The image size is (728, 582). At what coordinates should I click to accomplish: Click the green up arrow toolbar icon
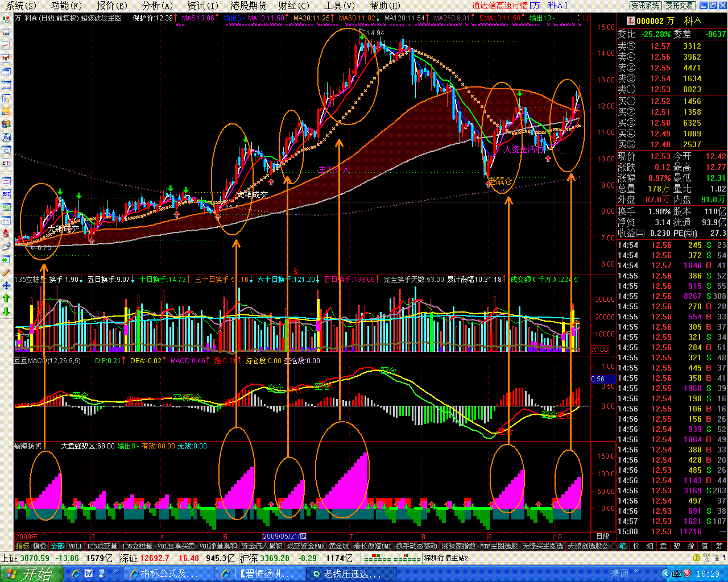[x=6, y=298]
